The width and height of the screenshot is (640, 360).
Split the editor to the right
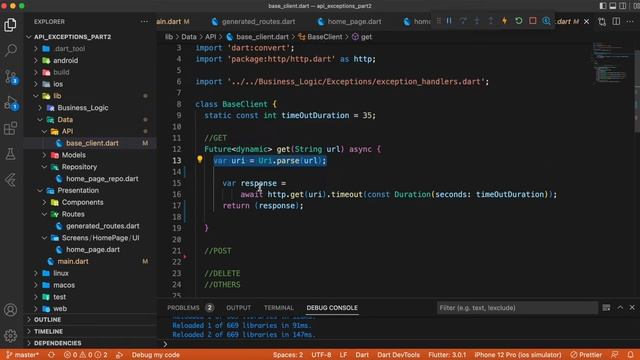point(616,21)
